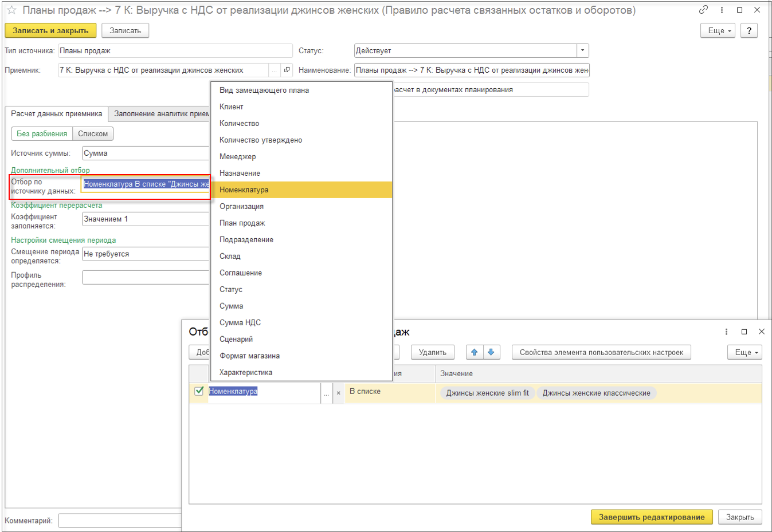Expand the Статус dropdown arrow
This screenshot has width=772, height=532.
[582, 50]
